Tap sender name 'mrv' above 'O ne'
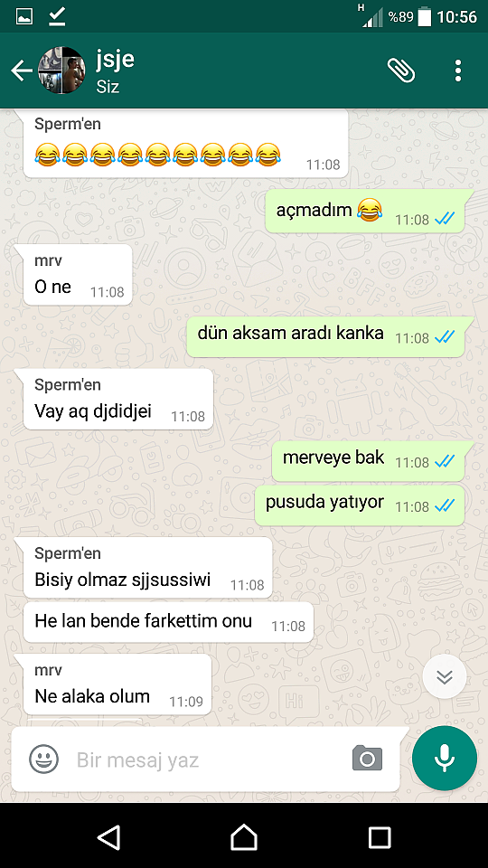This screenshot has width=488, height=868. [48, 260]
